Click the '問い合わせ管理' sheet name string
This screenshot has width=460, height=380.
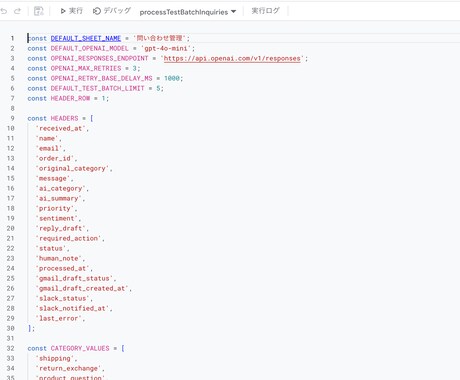159,38
